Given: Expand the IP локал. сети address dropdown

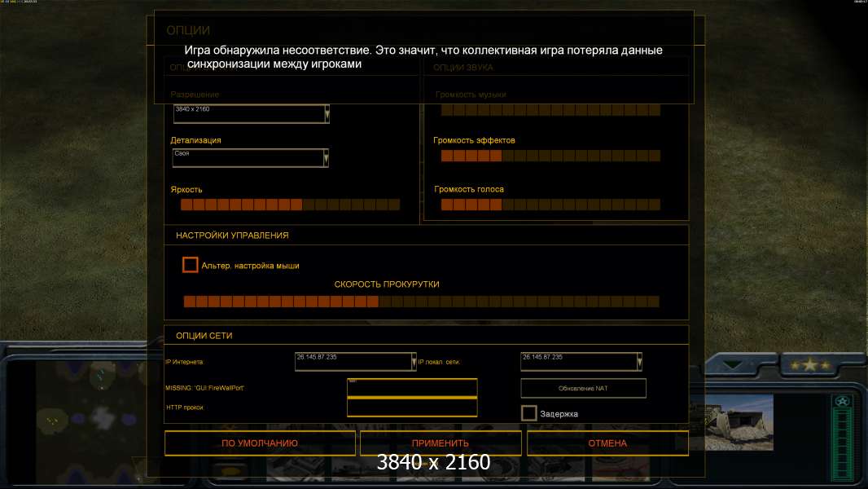Looking at the screenshot, I should tap(581, 362).
